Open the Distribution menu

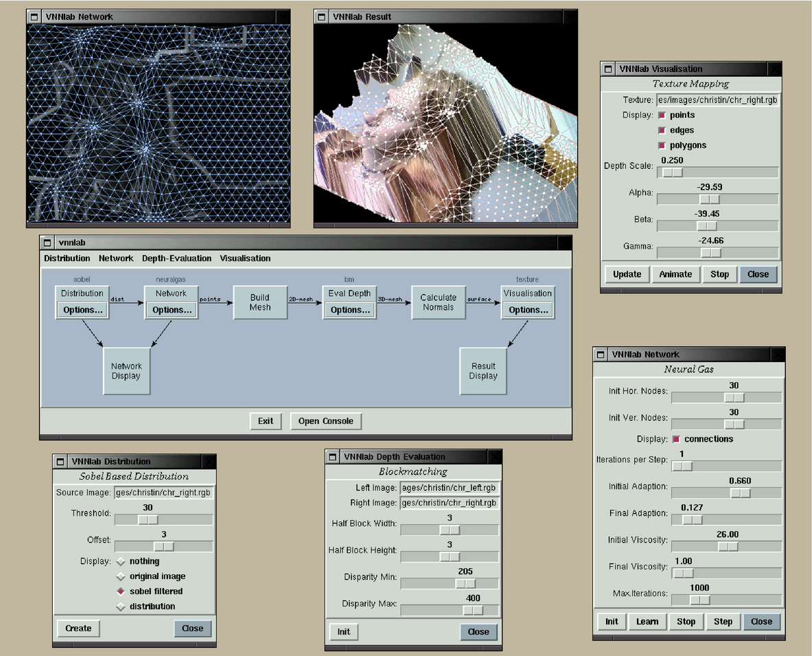click(x=67, y=258)
